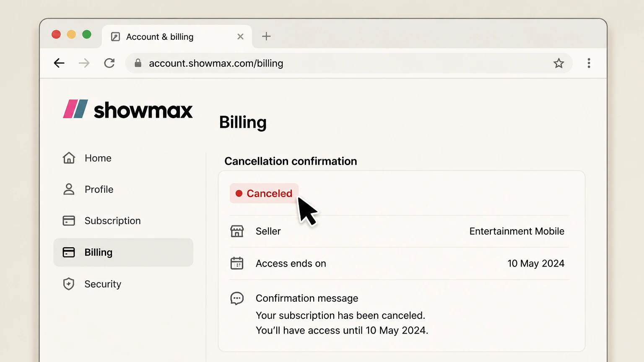Click the 10 May 2024 date value
Viewport: 644px width, 362px height.
pyautogui.click(x=536, y=264)
